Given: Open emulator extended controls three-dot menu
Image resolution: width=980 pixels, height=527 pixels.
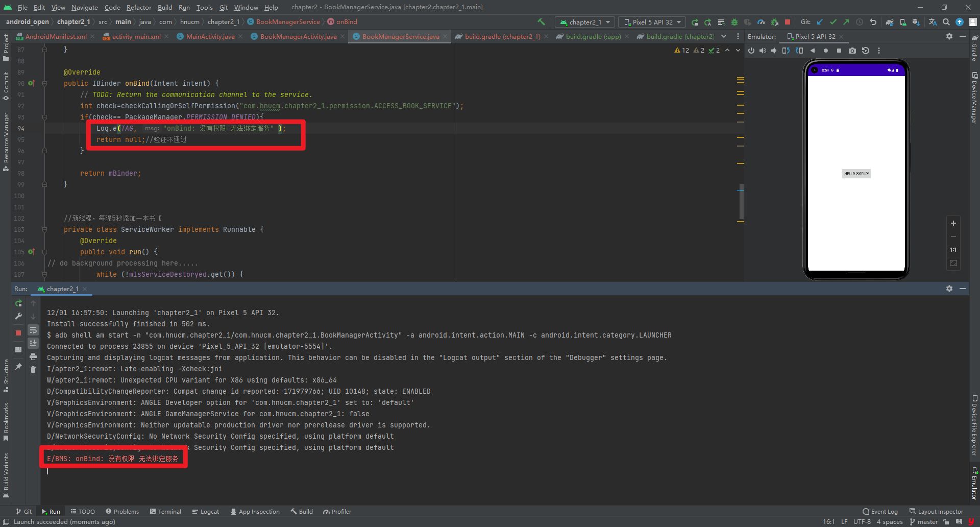Looking at the screenshot, I should [x=879, y=51].
